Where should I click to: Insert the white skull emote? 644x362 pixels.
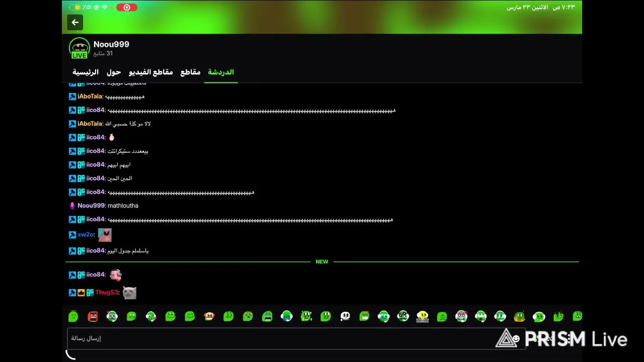tap(345, 316)
